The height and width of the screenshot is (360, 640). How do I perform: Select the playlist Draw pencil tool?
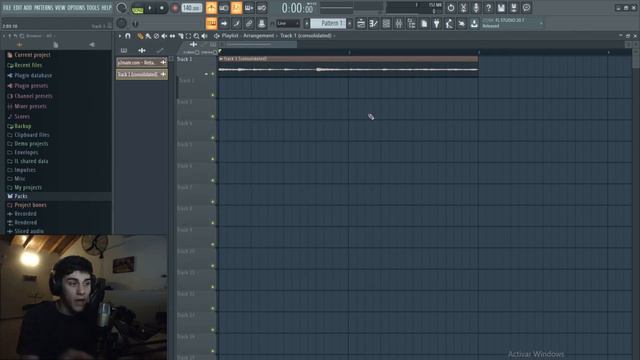click(x=140, y=36)
